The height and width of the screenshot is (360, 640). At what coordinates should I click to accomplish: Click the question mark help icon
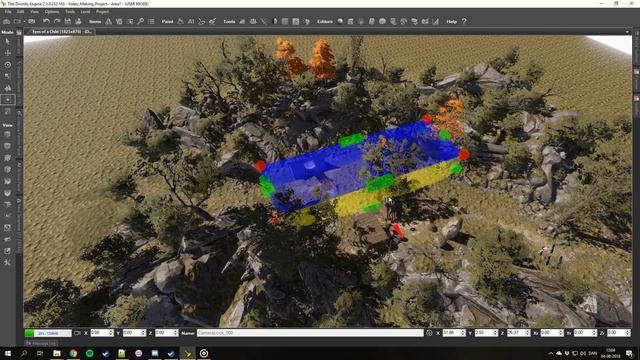464,21
